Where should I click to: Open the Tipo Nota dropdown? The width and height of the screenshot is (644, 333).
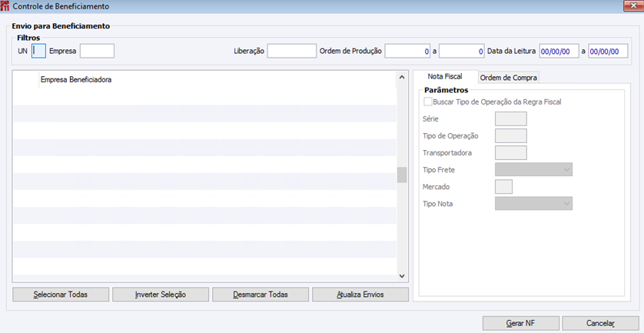[533, 204]
